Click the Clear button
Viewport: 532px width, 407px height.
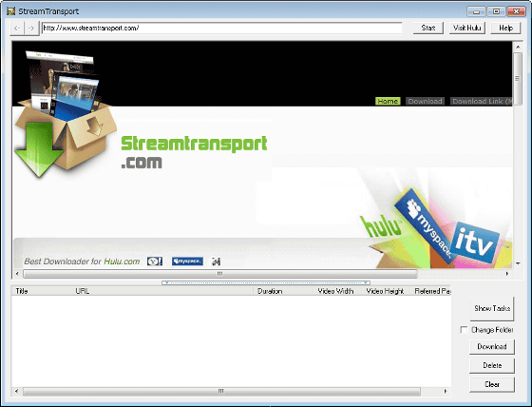[x=492, y=384]
